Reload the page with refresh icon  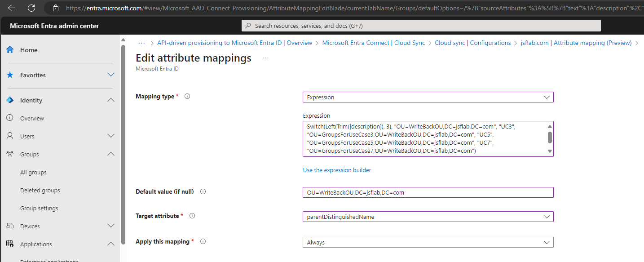point(31,8)
